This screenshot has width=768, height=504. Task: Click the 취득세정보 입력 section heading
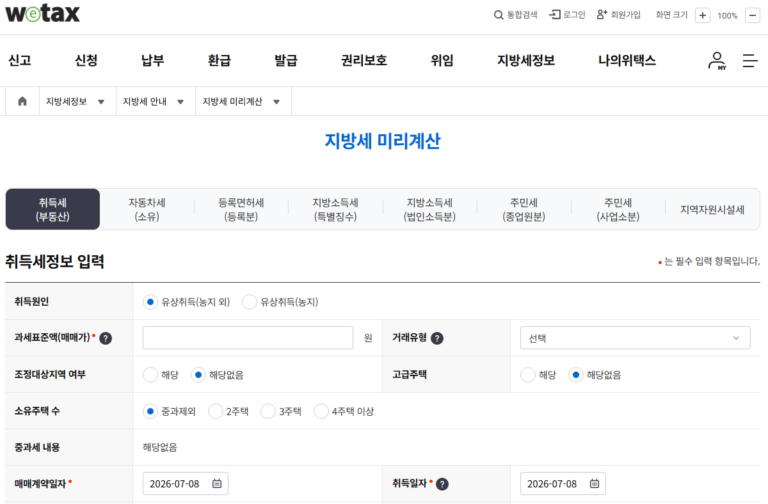54,261
